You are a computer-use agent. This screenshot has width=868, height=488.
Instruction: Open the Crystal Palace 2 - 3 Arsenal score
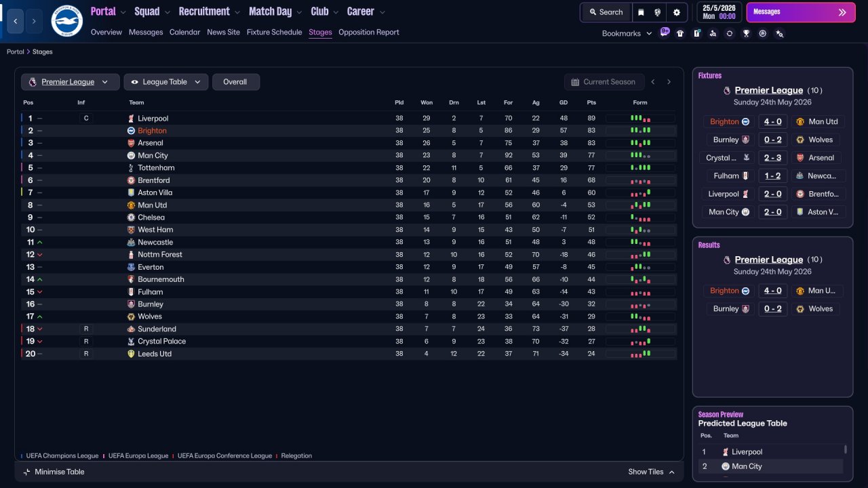773,158
